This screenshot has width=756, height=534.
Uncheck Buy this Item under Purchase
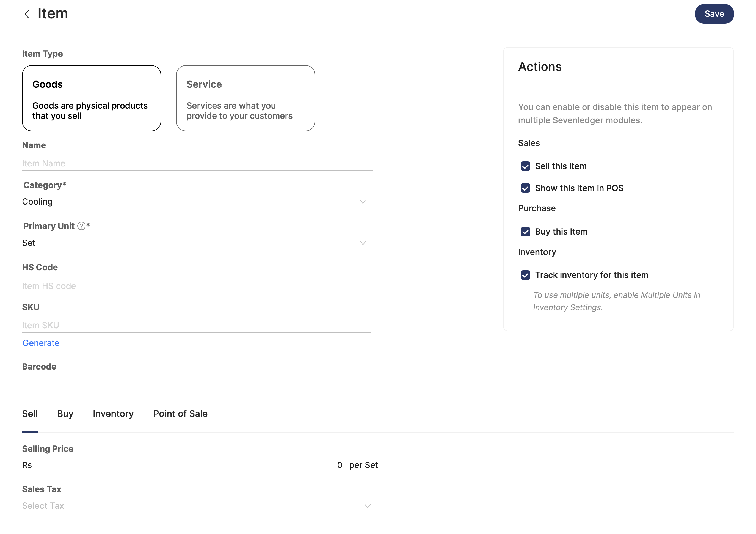[x=526, y=232]
